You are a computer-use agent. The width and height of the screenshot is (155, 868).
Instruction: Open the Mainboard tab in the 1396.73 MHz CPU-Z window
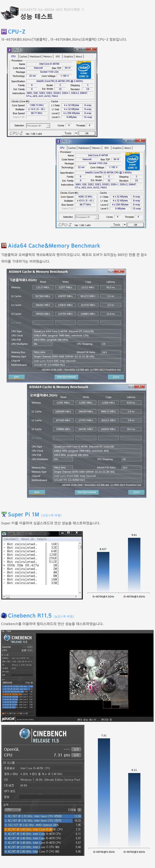click(x=35, y=57)
